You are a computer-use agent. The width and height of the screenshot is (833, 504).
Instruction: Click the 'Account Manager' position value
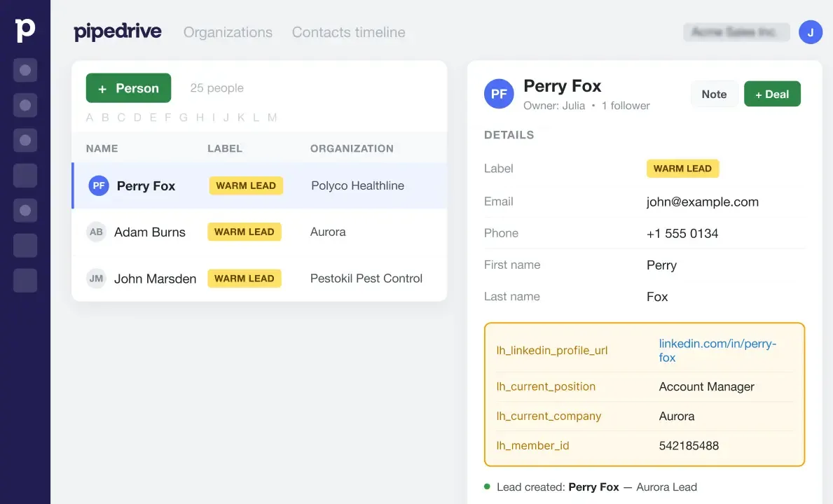pos(707,387)
